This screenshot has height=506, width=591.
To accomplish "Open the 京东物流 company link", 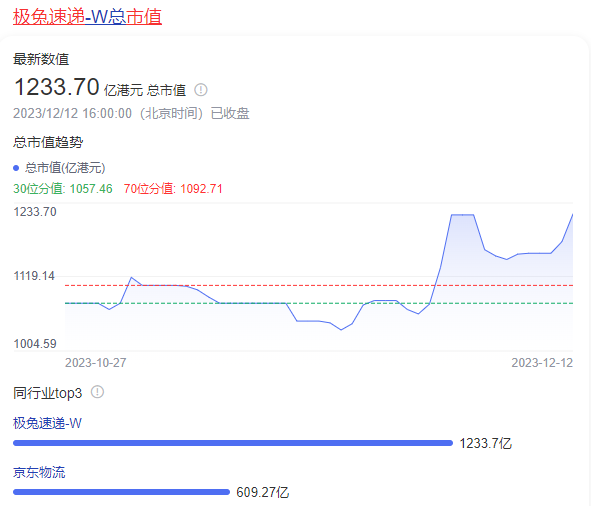I will pos(39,472).
